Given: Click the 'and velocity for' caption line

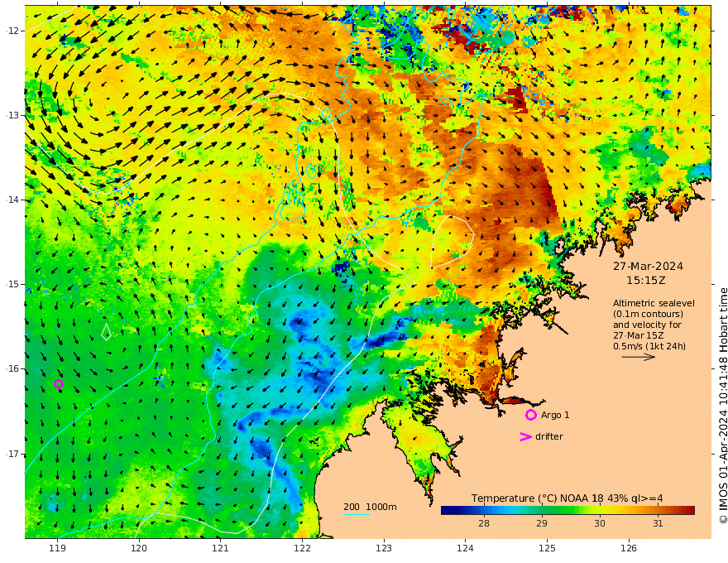Looking at the screenshot, I should (647, 325).
